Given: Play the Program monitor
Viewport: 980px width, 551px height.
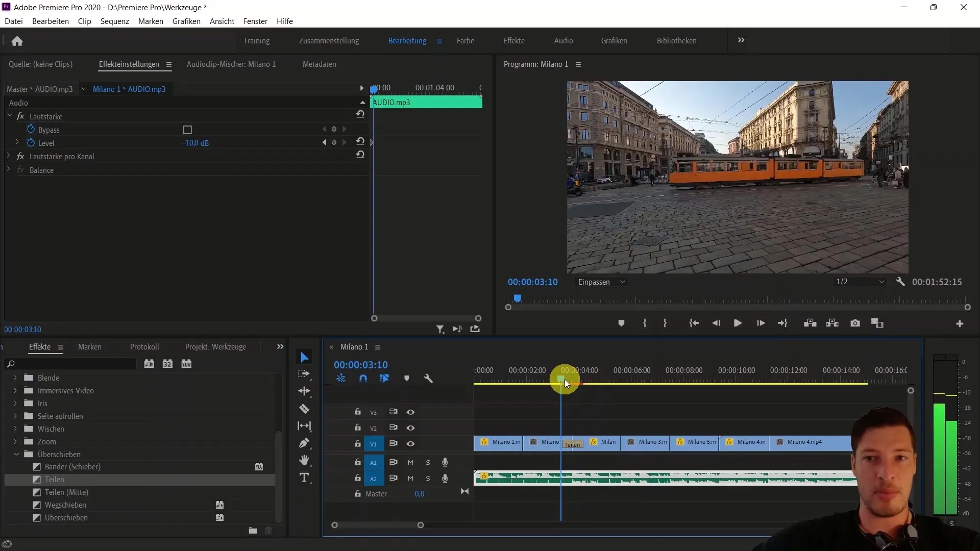Looking at the screenshot, I should [x=738, y=323].
